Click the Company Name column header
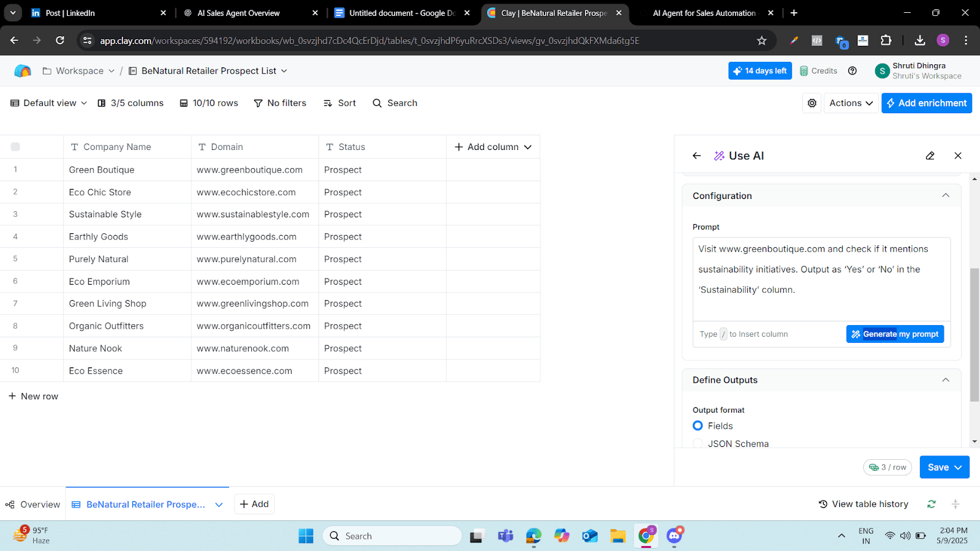Viewport: 980px width, 551px height. point(127,147)
